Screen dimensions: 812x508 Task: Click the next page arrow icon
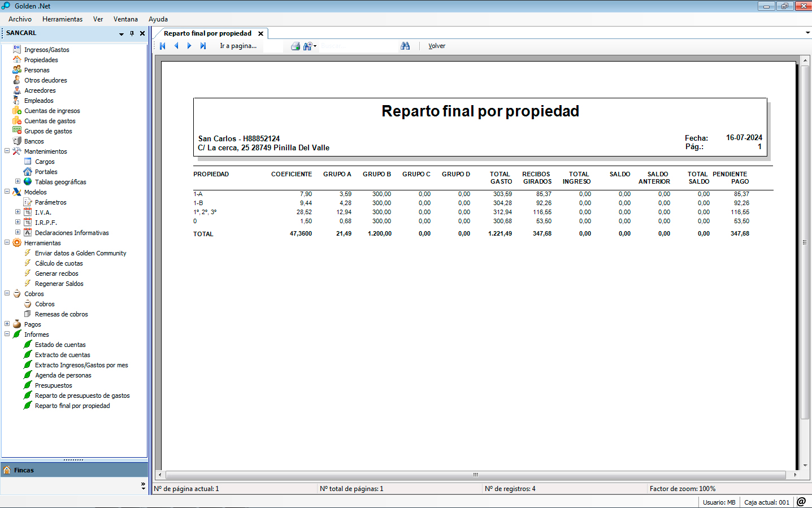coord(189,46)
